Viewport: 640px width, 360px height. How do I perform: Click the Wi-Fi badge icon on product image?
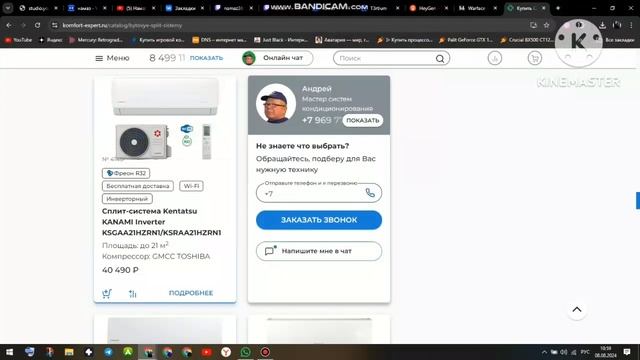pyautogui.click(x=187, y=129)
